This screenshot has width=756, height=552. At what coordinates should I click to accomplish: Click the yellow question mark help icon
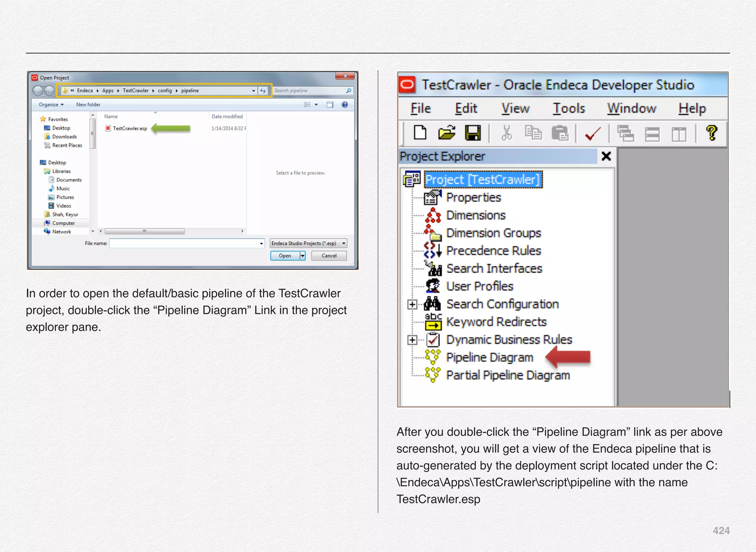tap(712, 133)
